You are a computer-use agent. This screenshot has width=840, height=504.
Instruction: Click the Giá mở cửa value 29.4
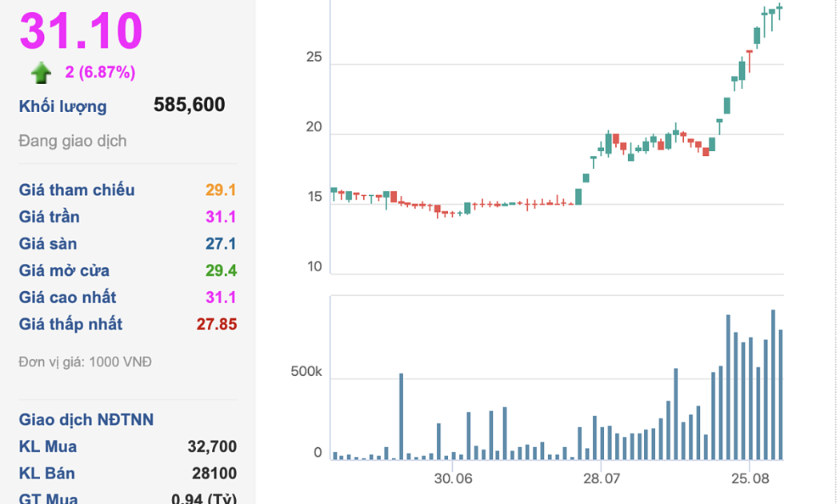point(220,271)
